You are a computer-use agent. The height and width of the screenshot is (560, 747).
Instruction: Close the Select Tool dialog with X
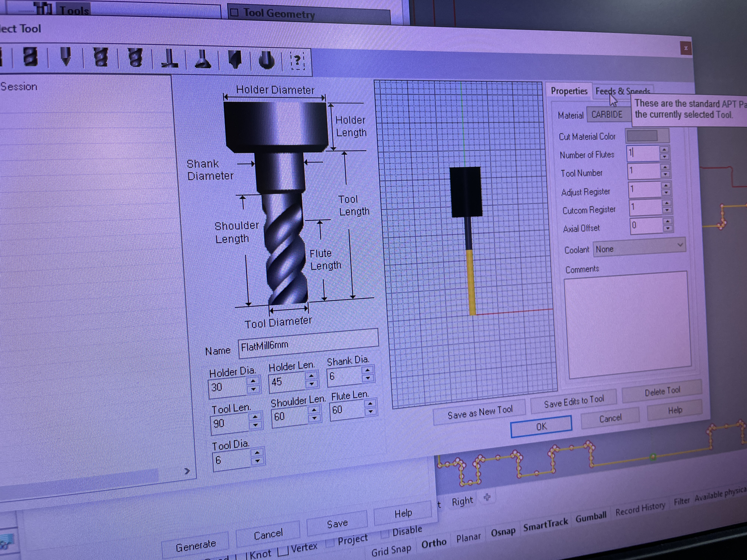pyautogui.click(x=685, y=48)
